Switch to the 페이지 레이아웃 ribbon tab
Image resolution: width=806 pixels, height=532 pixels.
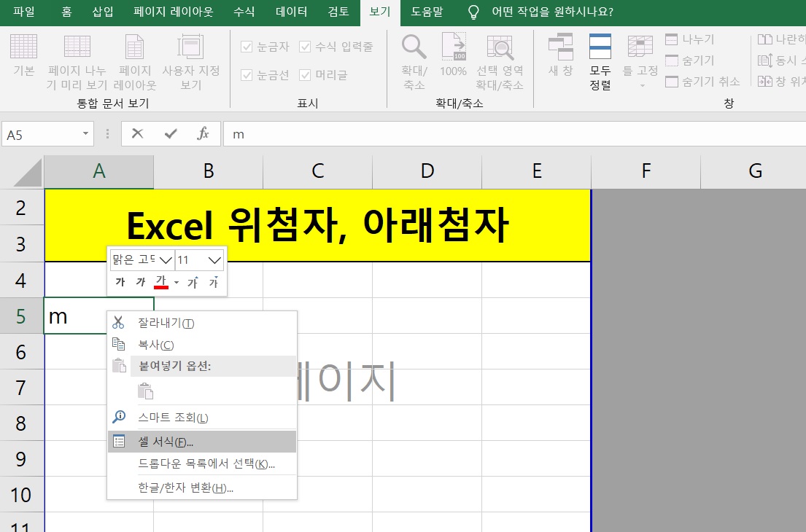pos(173,12)
